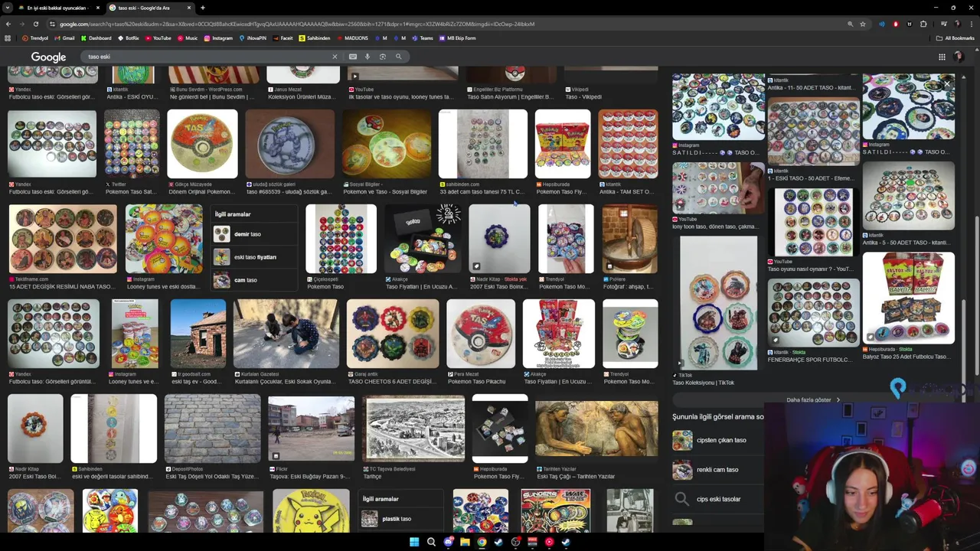Select the 'taso eski - Google'da Ara' tab
The image size is (980, 551).
pos(149,8)
